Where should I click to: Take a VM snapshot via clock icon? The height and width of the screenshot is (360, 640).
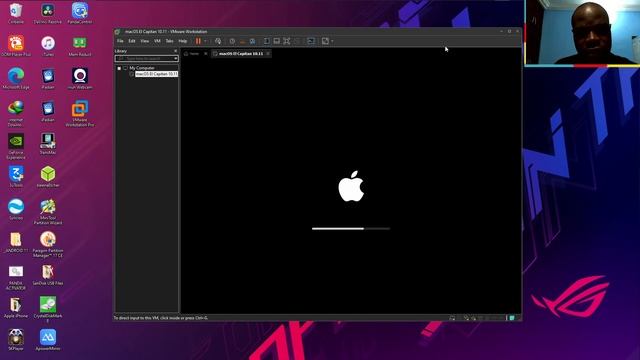pyautogui.click(x=232, y=41)
